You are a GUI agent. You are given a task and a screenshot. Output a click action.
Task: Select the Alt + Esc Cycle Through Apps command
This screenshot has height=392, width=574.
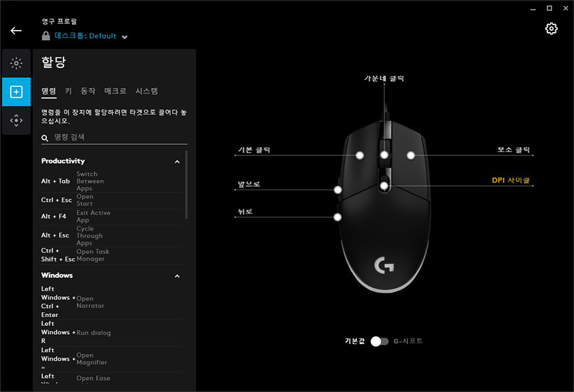[111, 235]
